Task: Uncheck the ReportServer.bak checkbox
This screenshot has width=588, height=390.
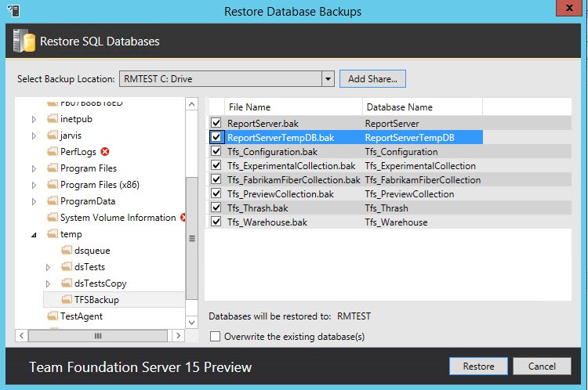Action: point(216,123)
